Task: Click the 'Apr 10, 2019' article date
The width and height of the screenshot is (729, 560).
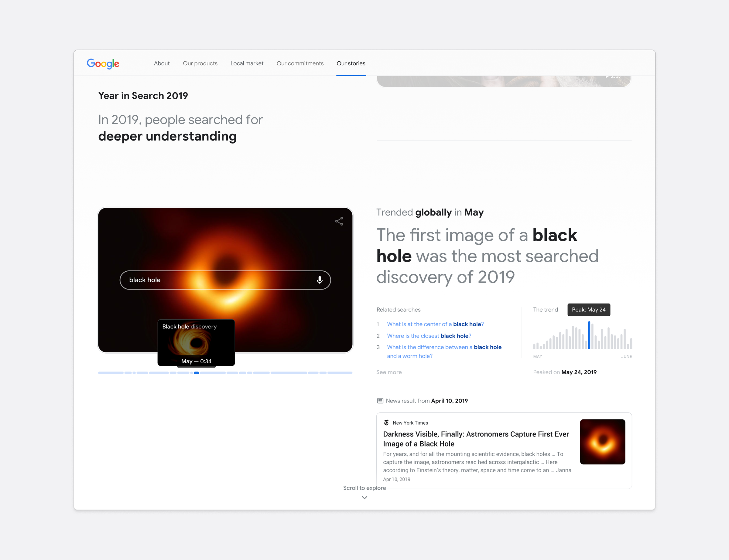Action: point(396,479)
